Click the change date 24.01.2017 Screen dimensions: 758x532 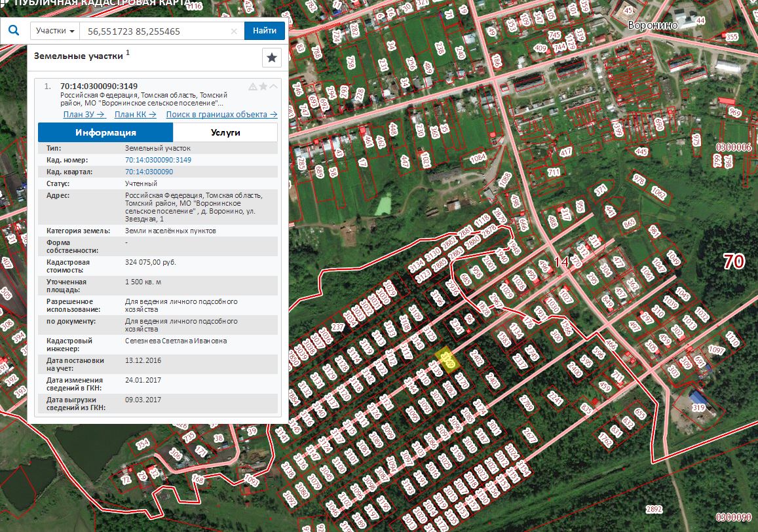(143, 380)
